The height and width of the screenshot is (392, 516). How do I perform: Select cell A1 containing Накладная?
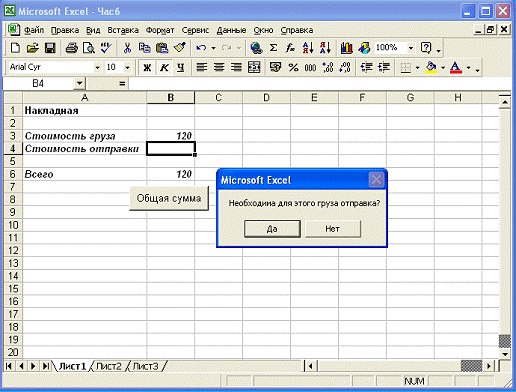coord(85,110)
